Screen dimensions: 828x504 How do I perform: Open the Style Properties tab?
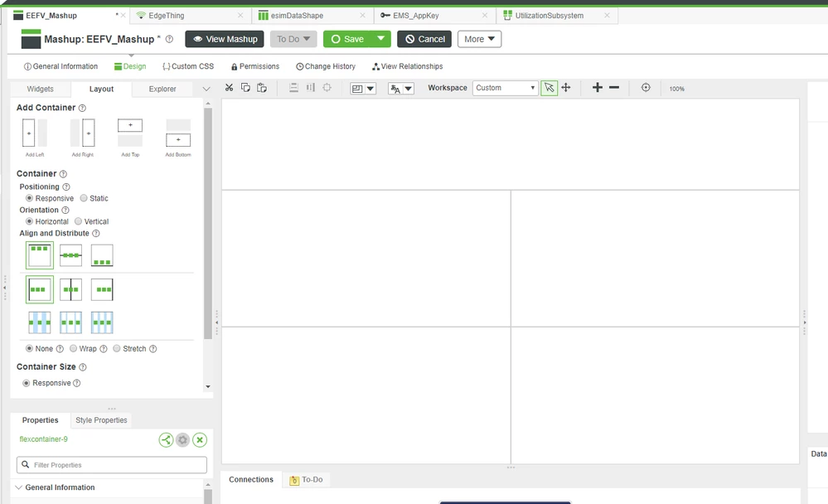tap(101, 420)
